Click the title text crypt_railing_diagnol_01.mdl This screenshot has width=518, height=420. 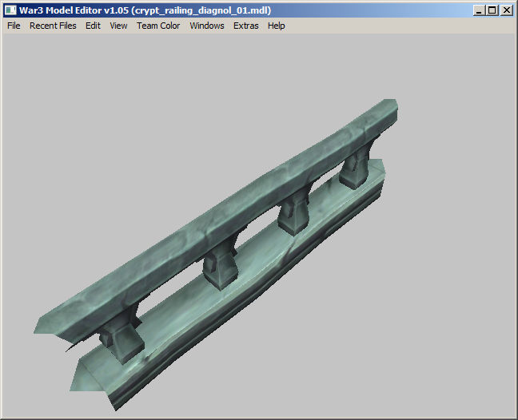[201, 10]
